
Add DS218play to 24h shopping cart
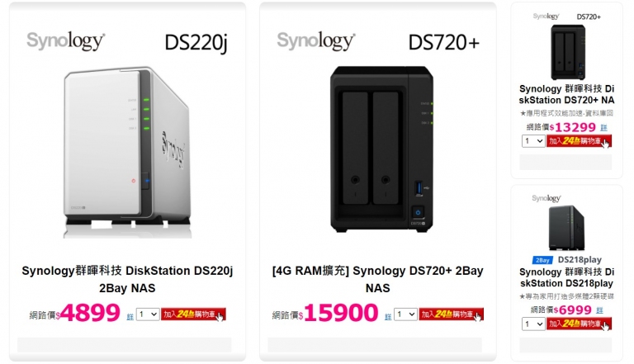click(x=579, y=324)
